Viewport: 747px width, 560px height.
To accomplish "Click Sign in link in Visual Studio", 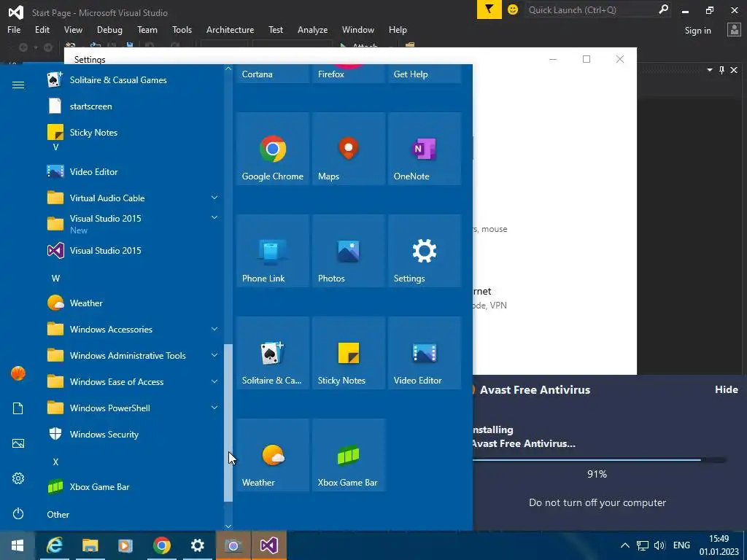I will (698, 31).
